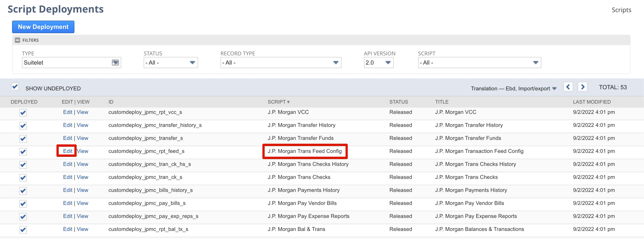Go to next page of results

(583, 87)
